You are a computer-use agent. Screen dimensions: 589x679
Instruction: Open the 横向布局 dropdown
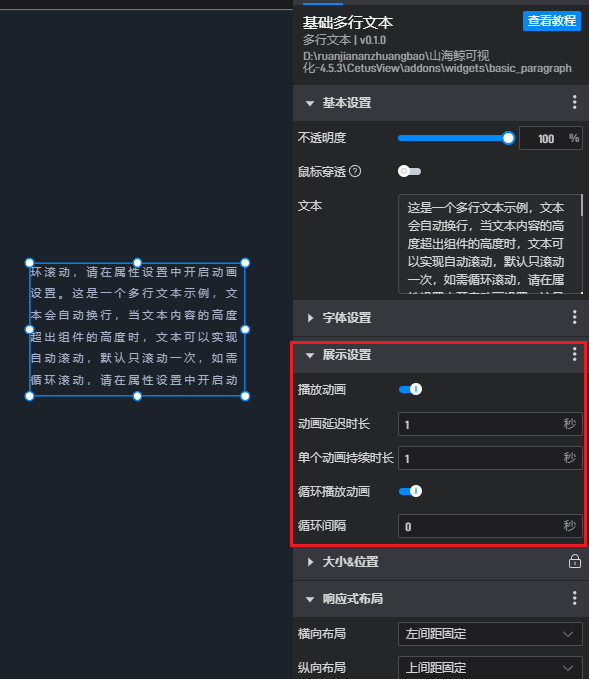[x=490, y=634]
